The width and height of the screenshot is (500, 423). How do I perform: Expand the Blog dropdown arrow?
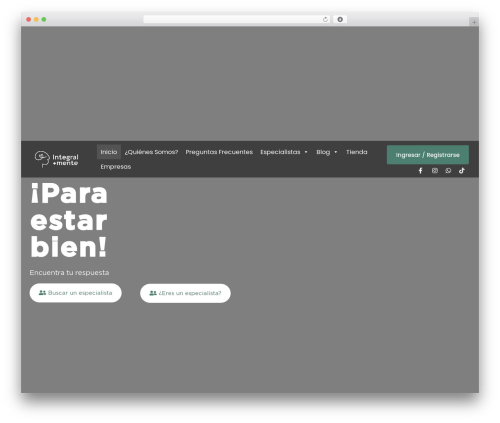(336, 152)
